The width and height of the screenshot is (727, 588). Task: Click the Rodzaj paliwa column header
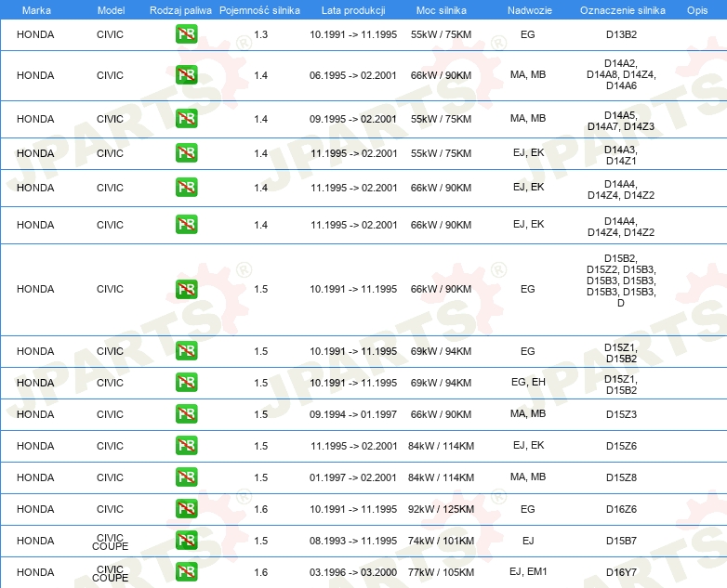click(x=180, y=10)
